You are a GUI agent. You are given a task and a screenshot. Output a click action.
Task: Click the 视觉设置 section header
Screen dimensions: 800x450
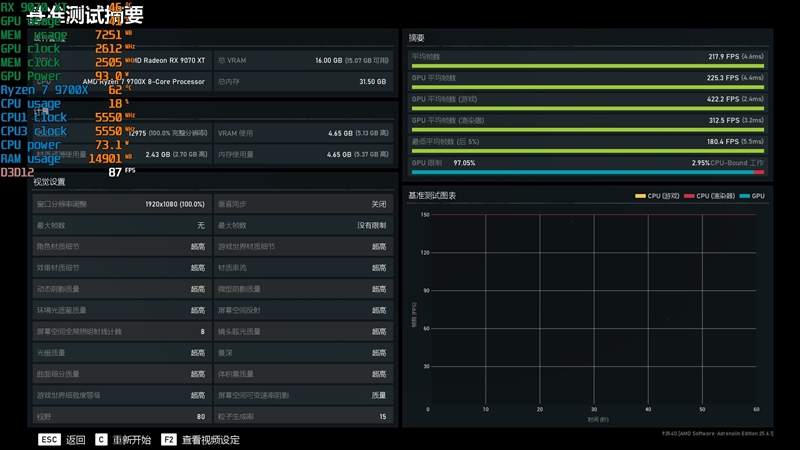click(x=49, y=182)
